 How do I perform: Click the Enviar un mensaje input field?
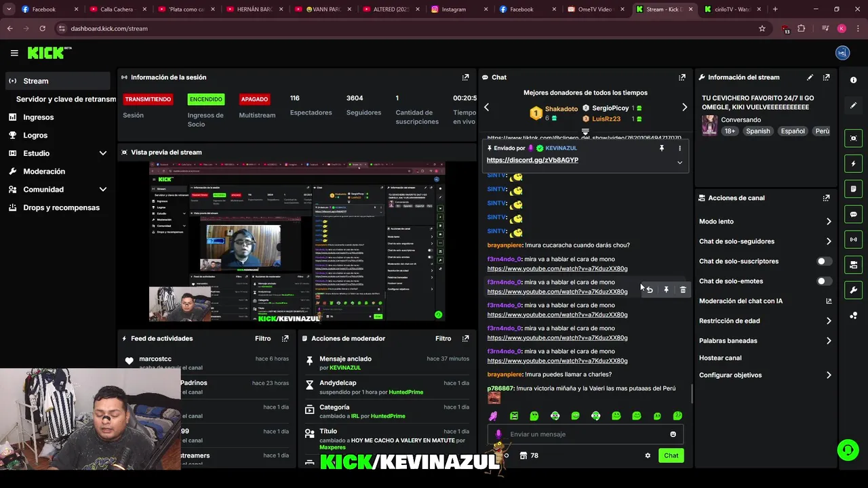[585, 434]
